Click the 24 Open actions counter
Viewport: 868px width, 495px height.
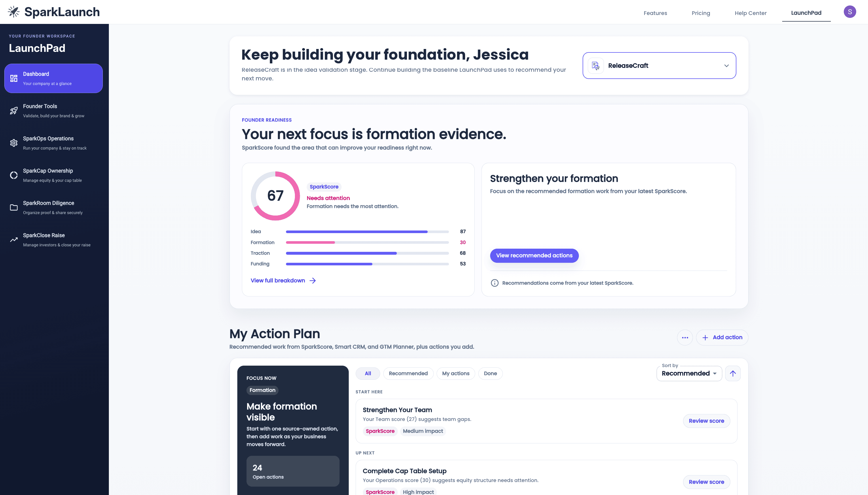[293, 472]
